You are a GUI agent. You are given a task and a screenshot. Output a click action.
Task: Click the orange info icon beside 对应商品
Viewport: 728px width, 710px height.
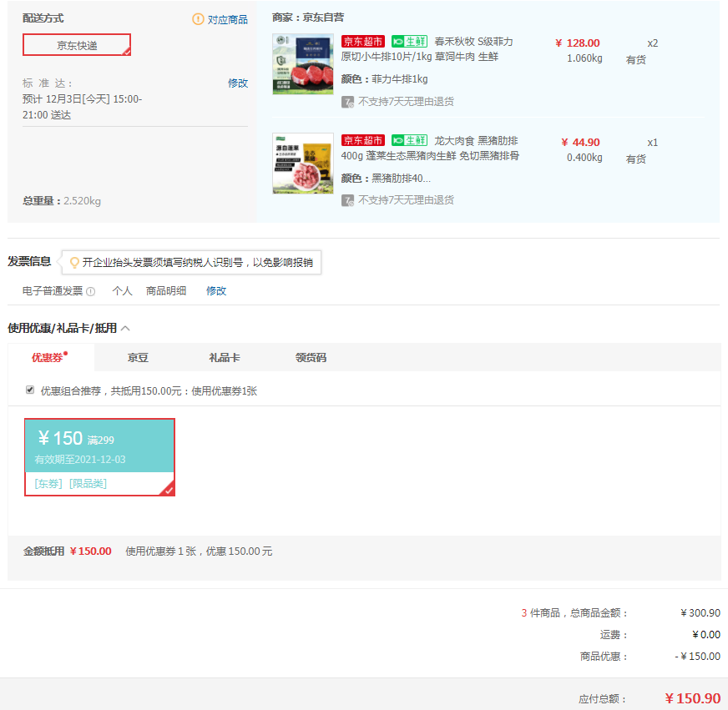198,19
